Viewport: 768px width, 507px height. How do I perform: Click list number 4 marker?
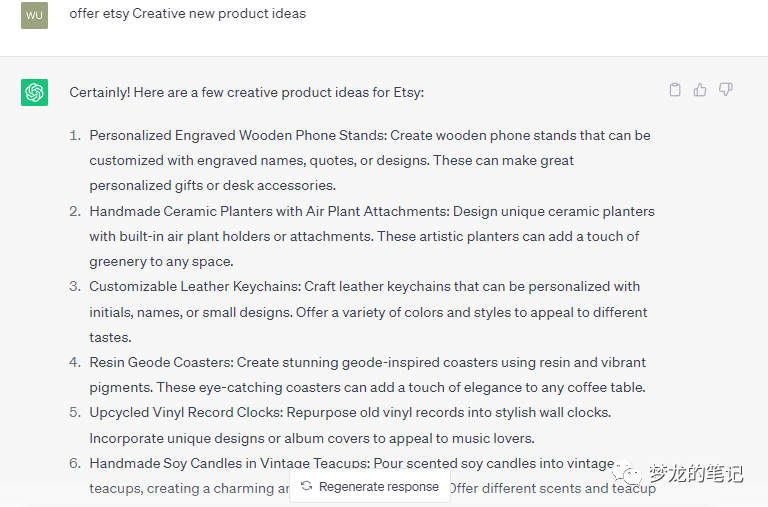pyautogui.click(x=75, y=362)
